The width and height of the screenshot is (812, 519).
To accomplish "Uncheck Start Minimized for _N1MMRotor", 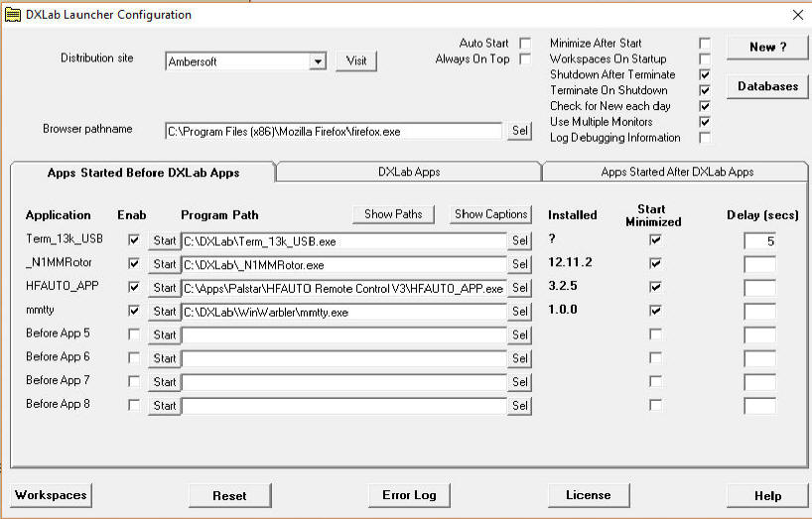I will point(655,264).
